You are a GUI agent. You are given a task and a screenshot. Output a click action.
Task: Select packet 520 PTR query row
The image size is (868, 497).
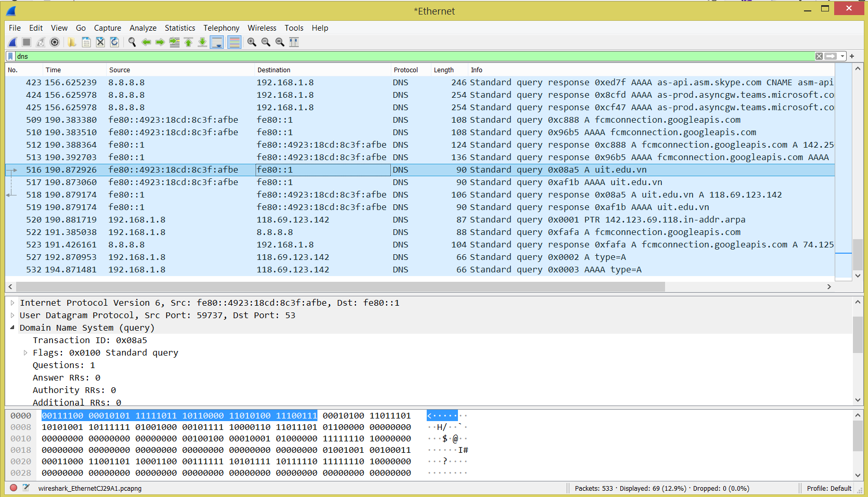364,219
